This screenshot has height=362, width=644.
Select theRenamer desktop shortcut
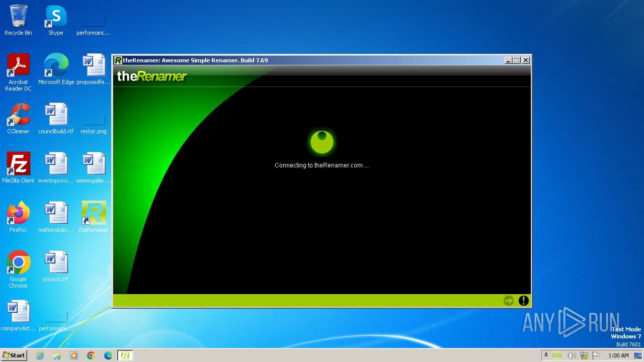click(94, 217)
